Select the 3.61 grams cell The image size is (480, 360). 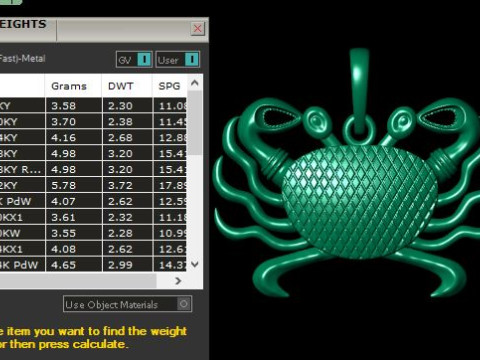(73, 217)
